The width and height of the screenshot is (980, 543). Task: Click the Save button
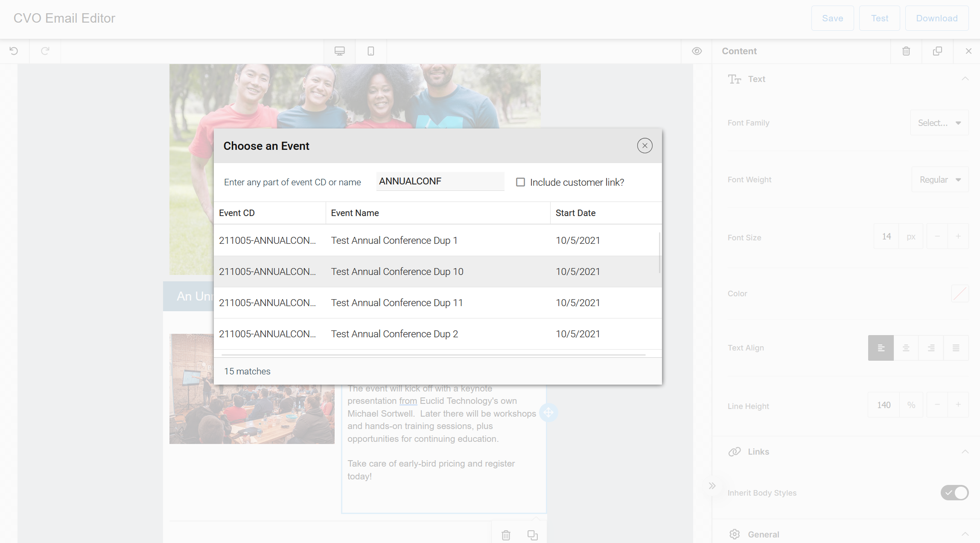832,18
